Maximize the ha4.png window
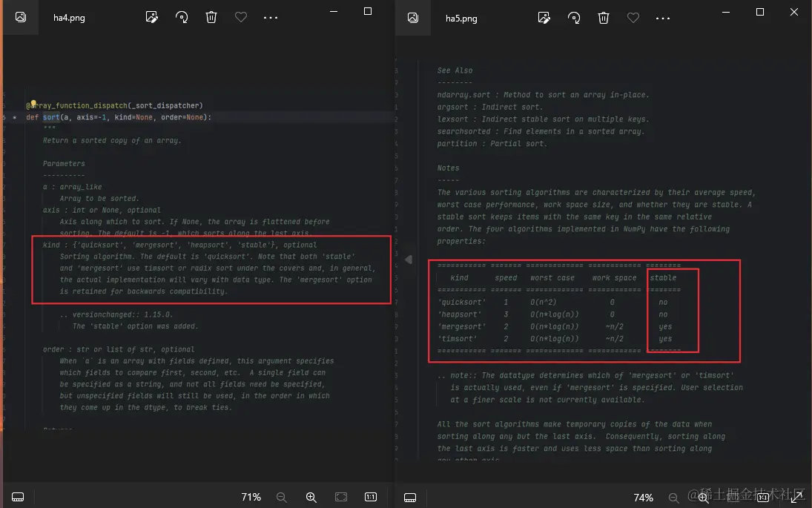The image size is (812, 508). [x=368, y=11]
